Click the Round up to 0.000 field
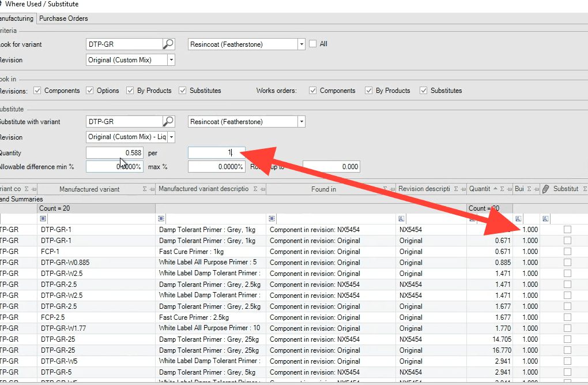The image size is (588, 385). click(x=331, y=167)
